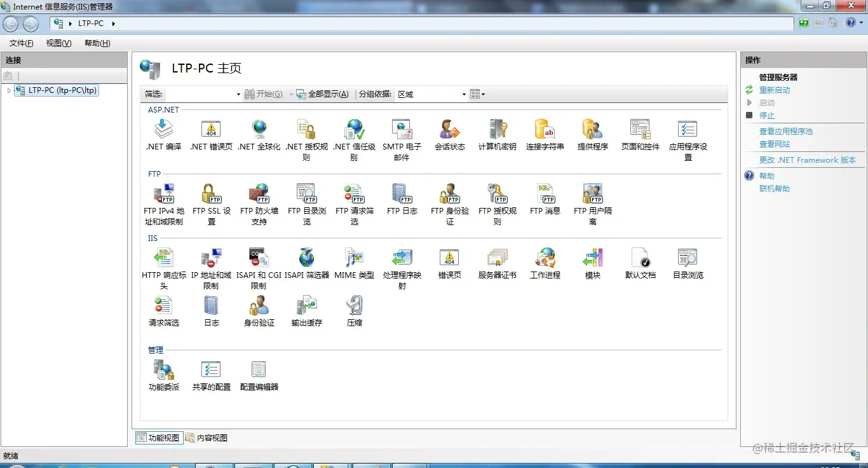Open the .NET 信任级别 icon
The height and width of the screenshot is (468, 868).
(x=355, y=130)
